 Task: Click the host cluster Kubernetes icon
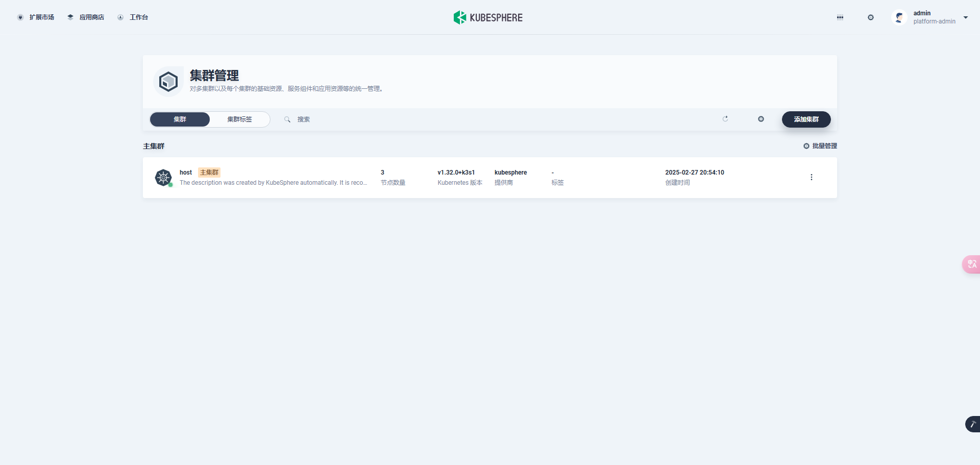(x=163, y=178)
